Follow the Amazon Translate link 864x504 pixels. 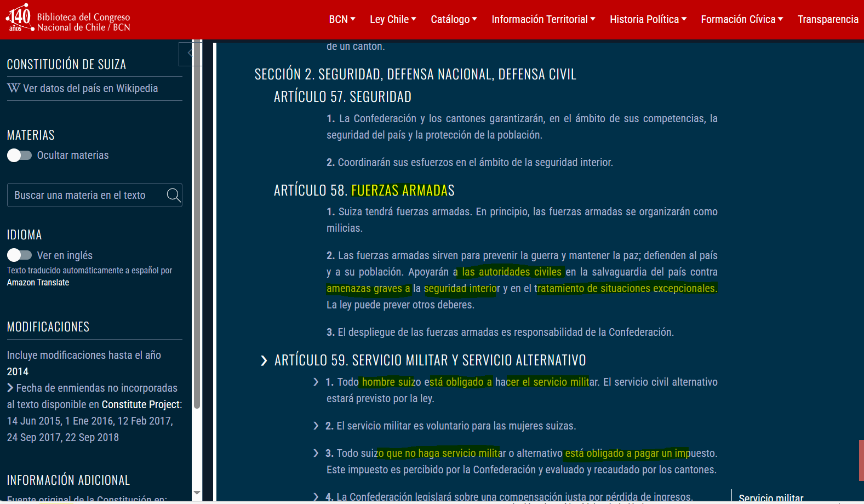click(38, 283)
